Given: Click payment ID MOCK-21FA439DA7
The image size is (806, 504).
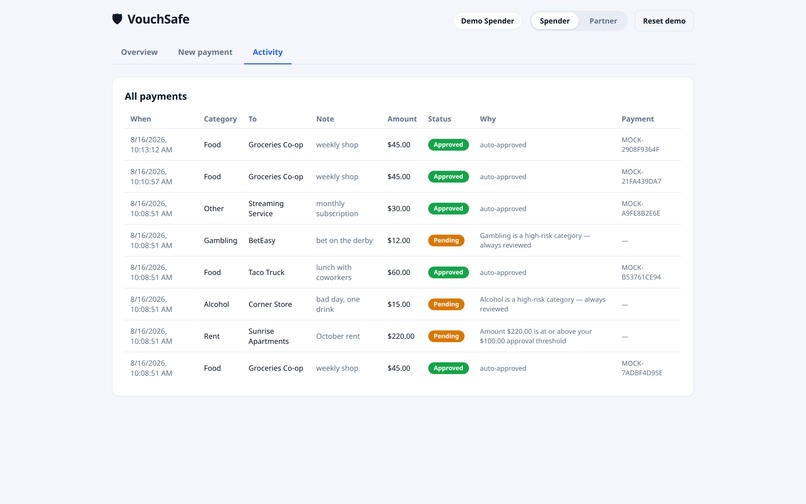Looking at the screenshot, I should pos(641,176).
